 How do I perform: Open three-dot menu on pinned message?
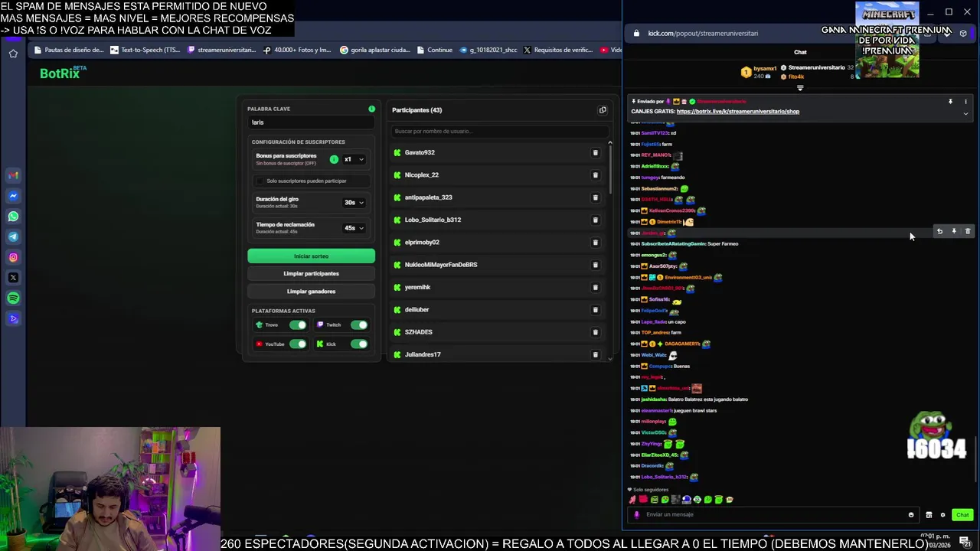click(x=965, y=102)
